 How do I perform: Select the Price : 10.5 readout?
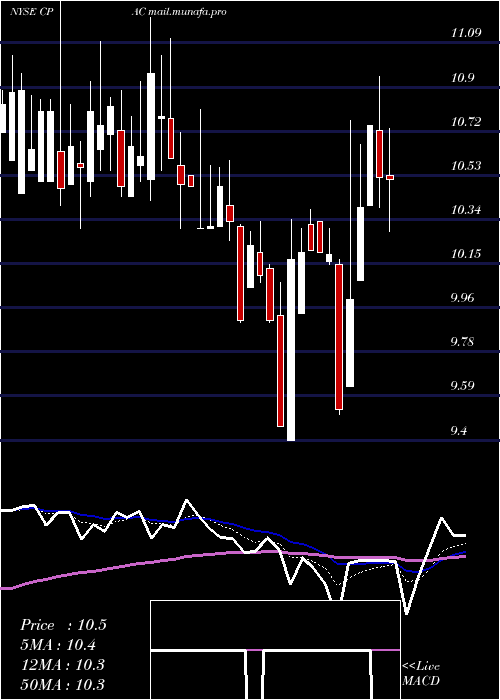pyautogui.click(x=63, y=625)
